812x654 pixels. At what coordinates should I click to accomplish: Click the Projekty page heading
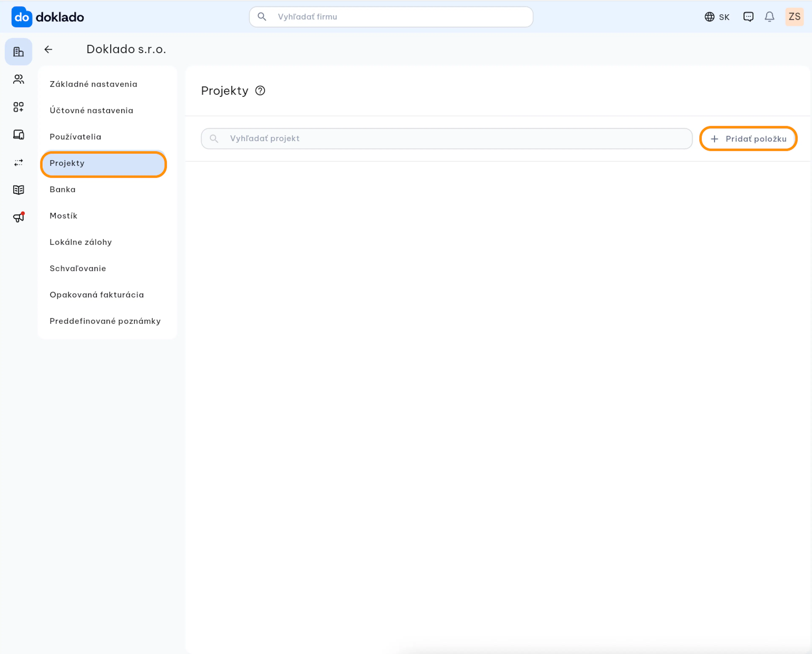click(x=225, y=91)
